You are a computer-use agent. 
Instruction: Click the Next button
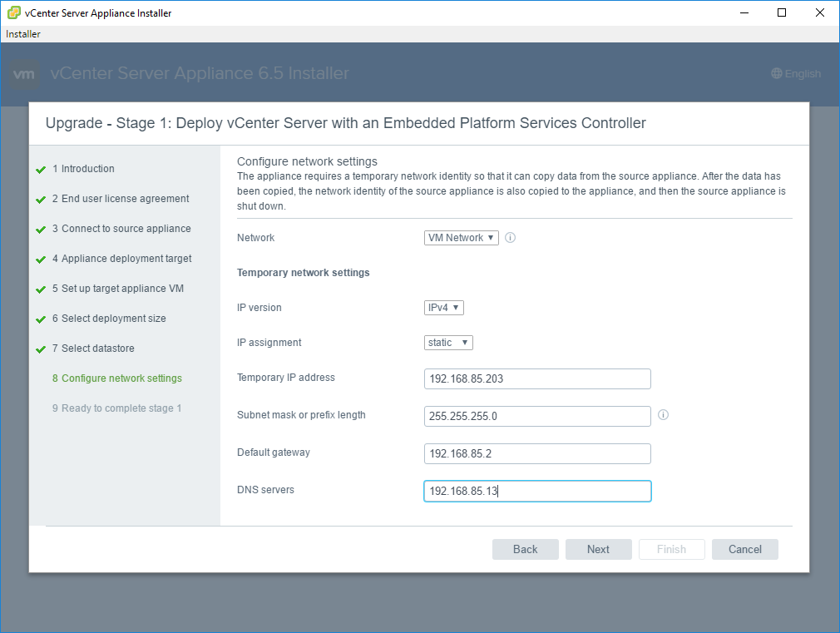coord(598,549)
